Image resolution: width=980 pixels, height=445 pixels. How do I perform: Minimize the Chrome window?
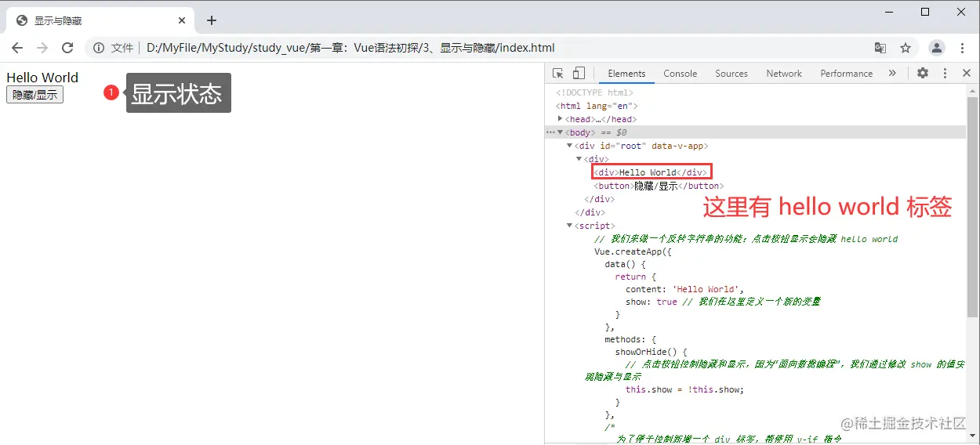(x=889, y=12)
